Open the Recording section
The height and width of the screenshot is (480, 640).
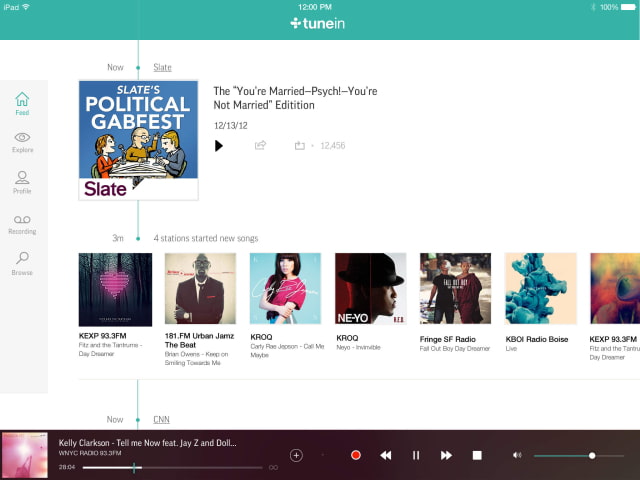(x=22, y=225)
